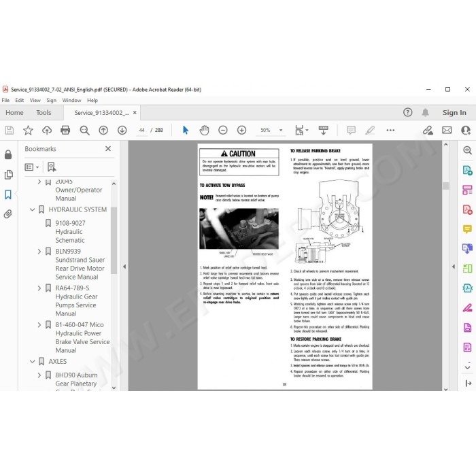Open Export PDF tool in right pane

[x=467, y=170]
